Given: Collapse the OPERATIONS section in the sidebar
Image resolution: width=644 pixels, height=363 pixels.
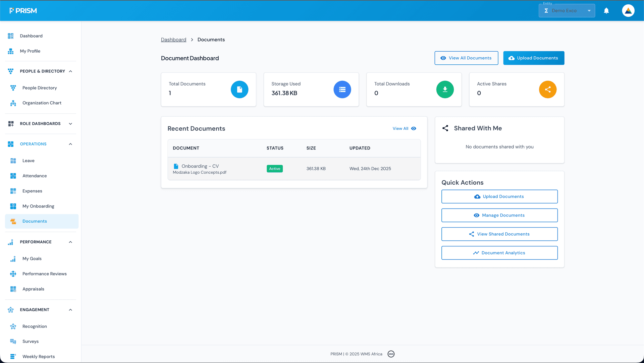Looking at the screenshot, I should [70, 144].
